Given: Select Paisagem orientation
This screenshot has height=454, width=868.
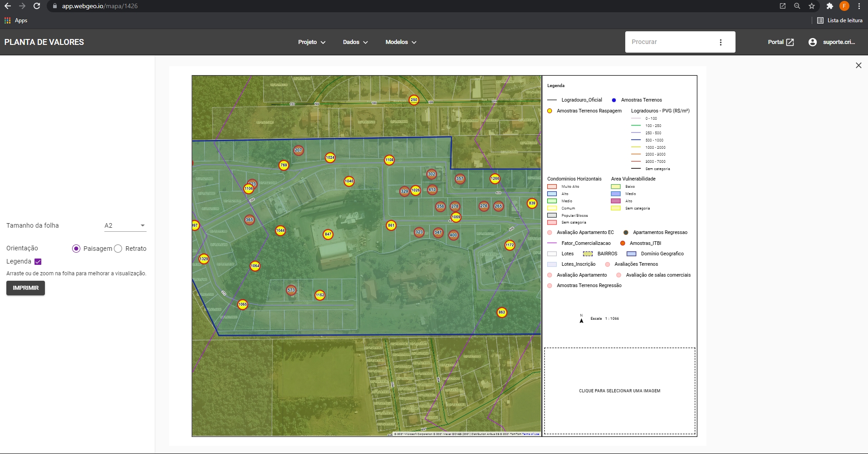Looking at the screenshot, I should 76,249.
